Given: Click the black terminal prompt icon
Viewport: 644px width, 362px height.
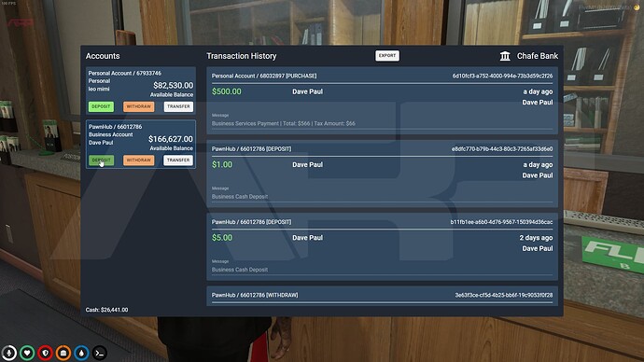Looking at the screenshot, I should point(99,353).
